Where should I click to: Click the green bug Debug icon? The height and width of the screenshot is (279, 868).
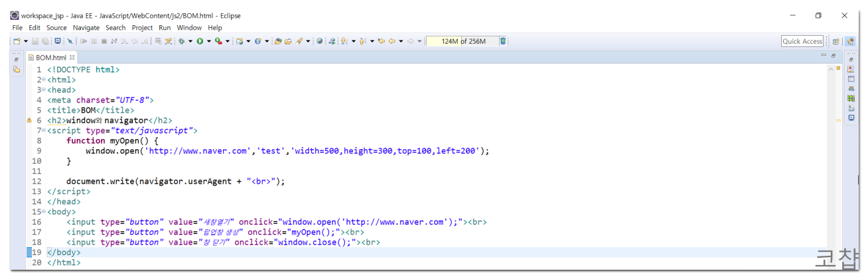click(181, 41)
